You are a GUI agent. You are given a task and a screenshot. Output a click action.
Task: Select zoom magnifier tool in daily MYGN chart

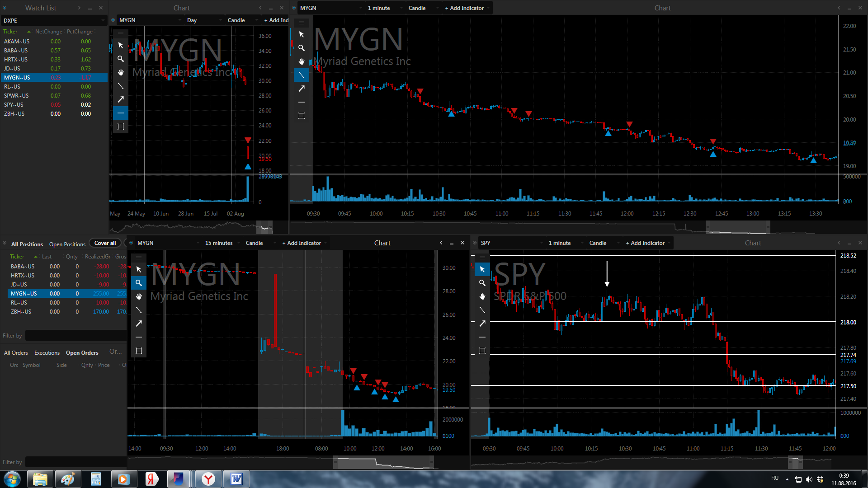click(121, 59)
